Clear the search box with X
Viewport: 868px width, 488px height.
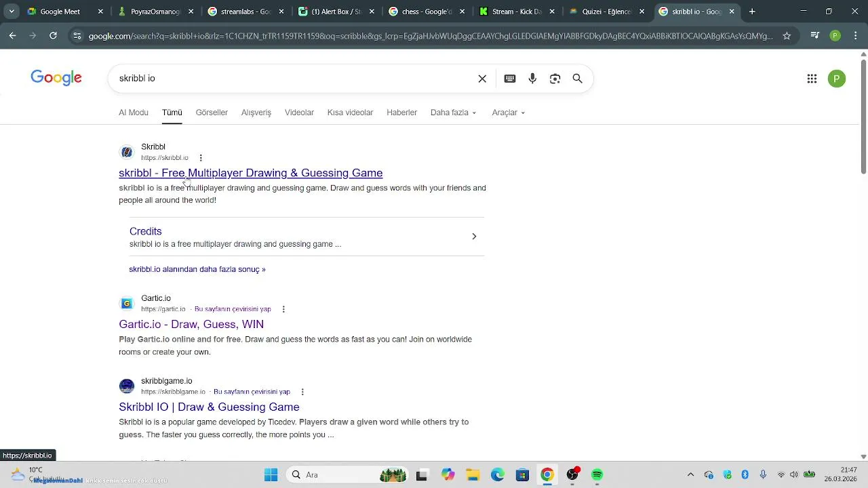pyautogui.click(x=482, y=79)
